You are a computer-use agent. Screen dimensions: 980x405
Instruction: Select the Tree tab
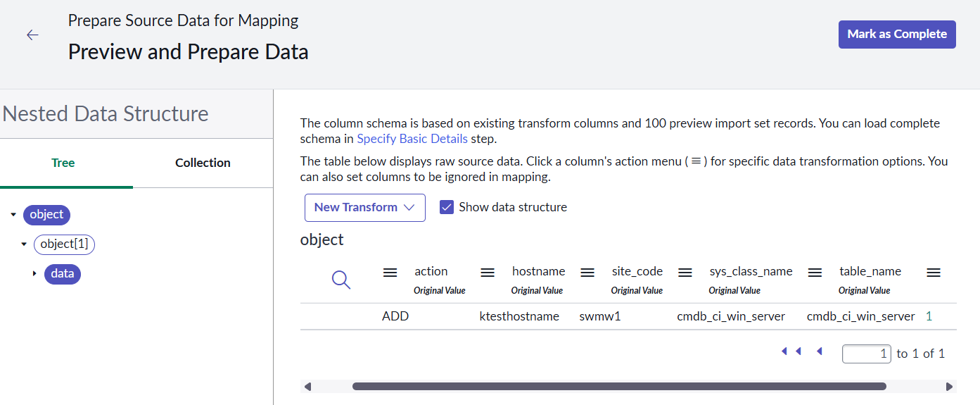[63, 163]
